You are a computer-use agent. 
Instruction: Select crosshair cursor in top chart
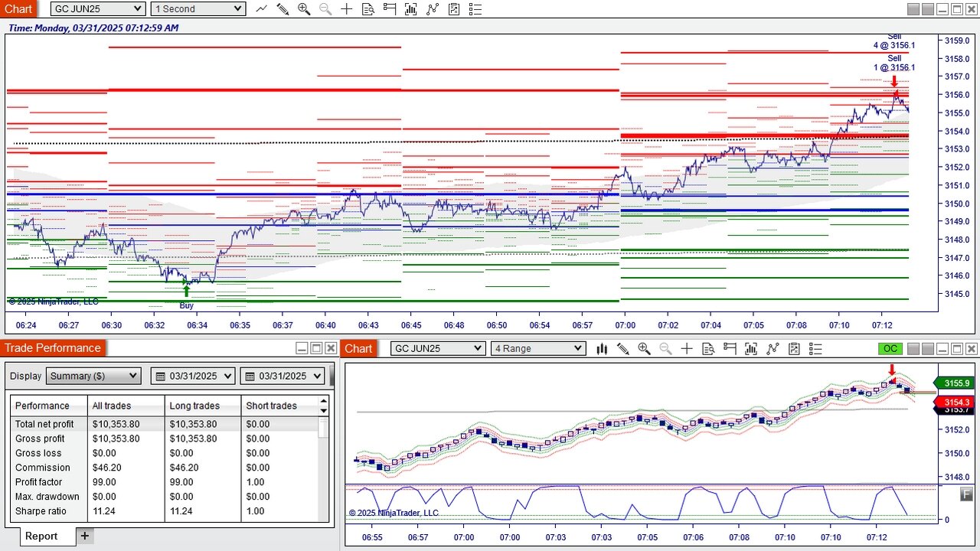click(x=347, y=9)
